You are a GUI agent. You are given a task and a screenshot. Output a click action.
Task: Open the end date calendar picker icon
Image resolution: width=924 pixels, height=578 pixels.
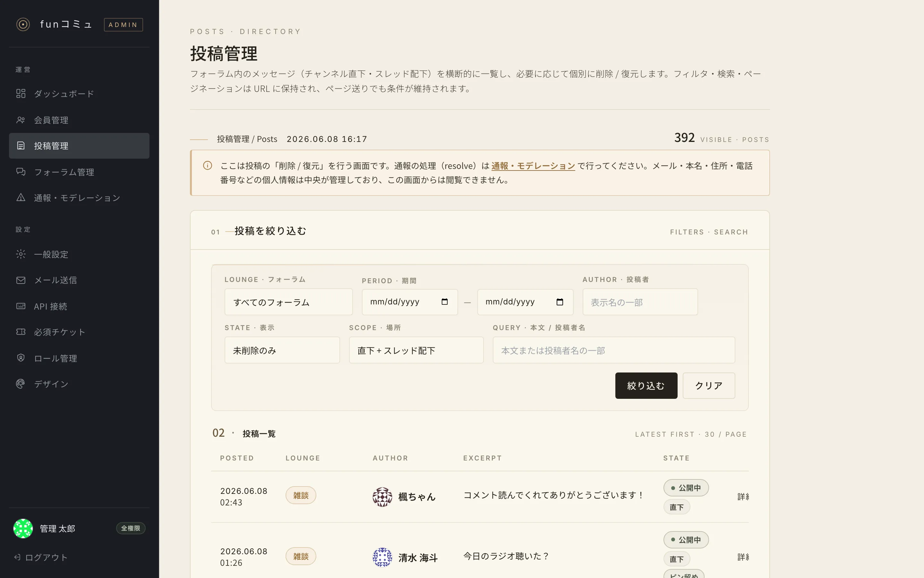(x=560, y=302)
